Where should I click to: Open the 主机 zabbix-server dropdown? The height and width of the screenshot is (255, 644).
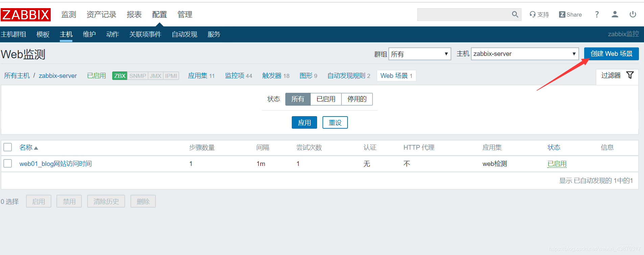525,54
